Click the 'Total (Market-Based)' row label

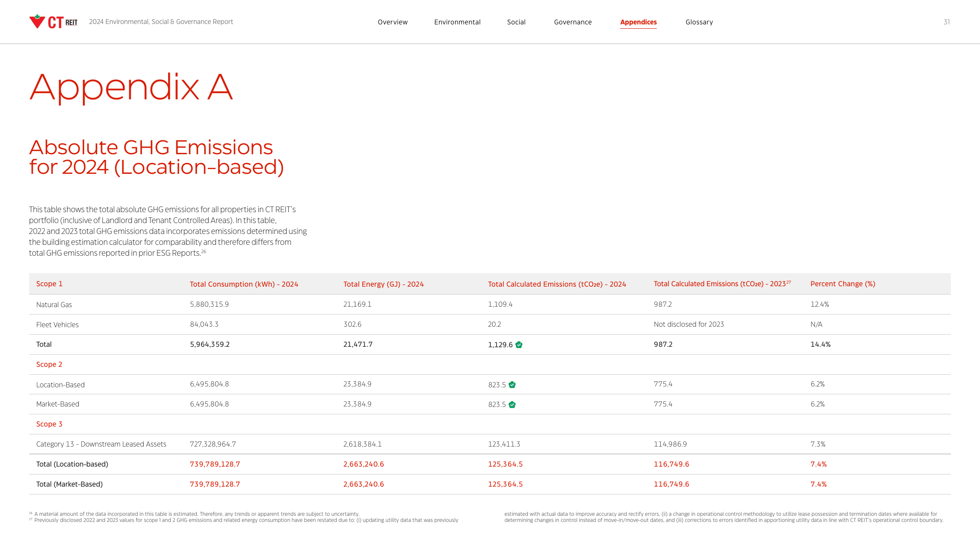[x=69, y=484]
